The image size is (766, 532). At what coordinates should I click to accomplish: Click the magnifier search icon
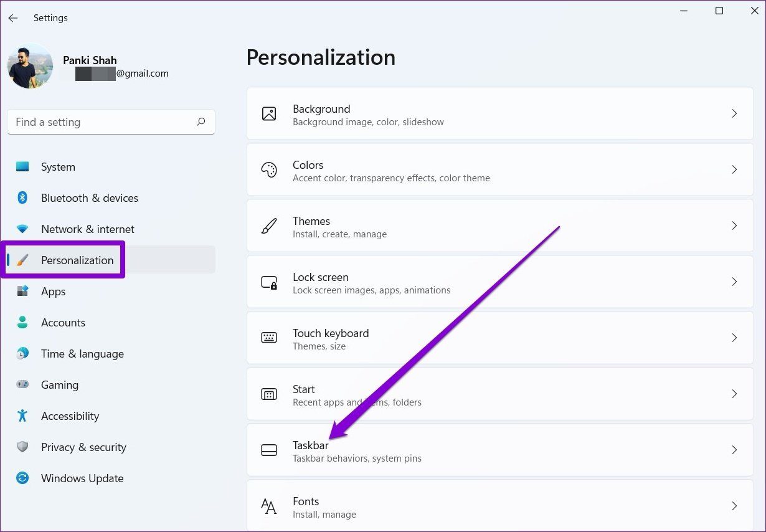coord(201,122)
